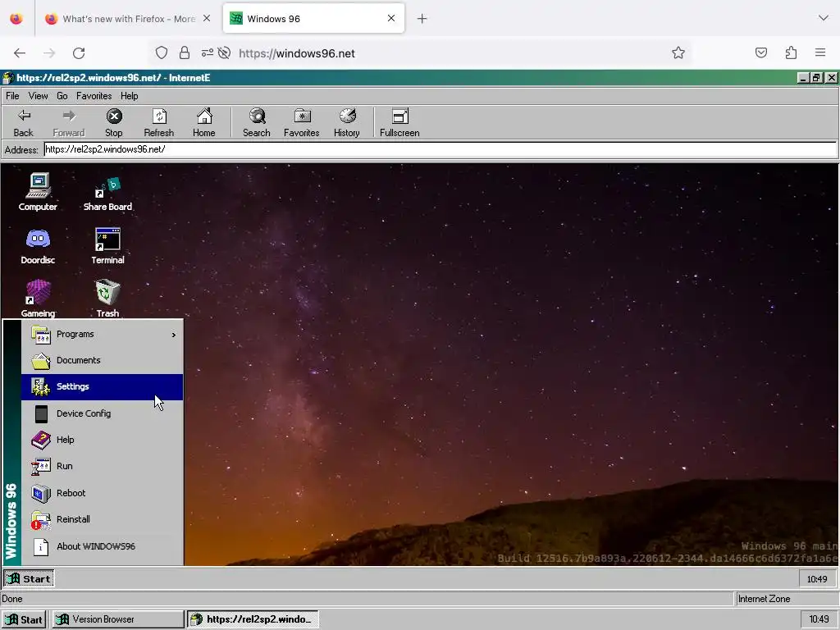Close the Windows 96 Firefox tab
This screenshot has height=630, width=840.
[x=391, y=18]
